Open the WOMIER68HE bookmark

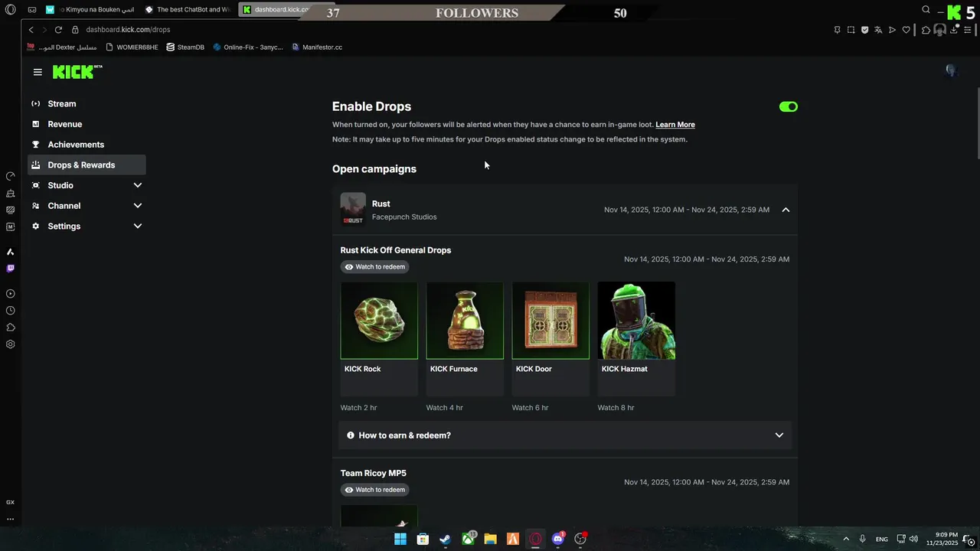132,47
